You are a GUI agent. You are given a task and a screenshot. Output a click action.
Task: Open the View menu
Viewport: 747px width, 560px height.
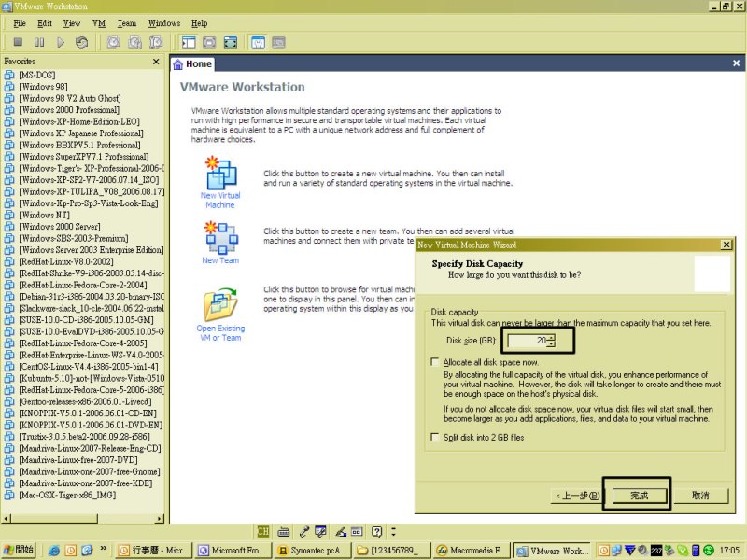(72, 23)
